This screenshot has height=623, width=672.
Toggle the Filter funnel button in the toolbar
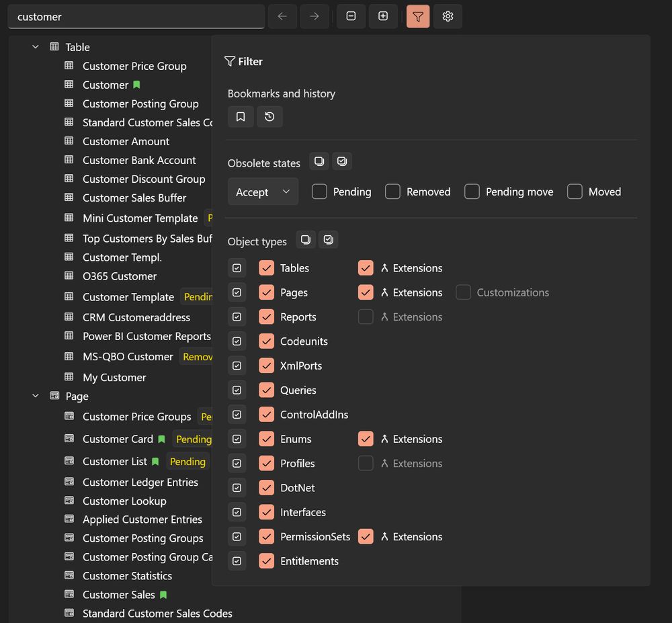pos(418,16)
